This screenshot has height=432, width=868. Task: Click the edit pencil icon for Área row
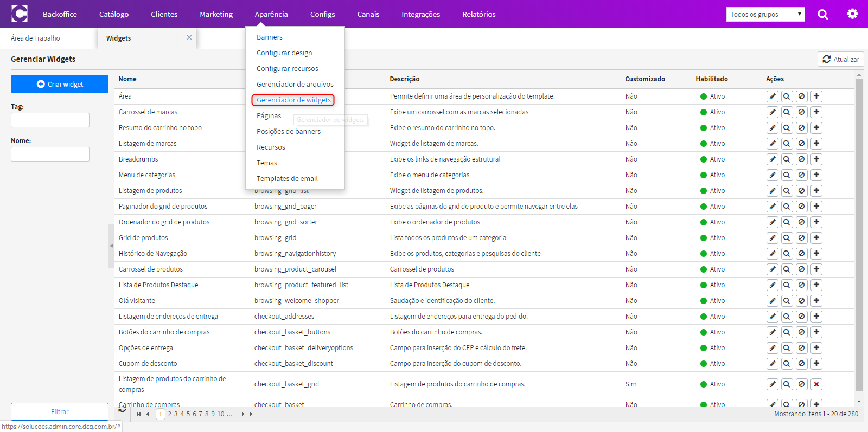[x=773, y=96]
